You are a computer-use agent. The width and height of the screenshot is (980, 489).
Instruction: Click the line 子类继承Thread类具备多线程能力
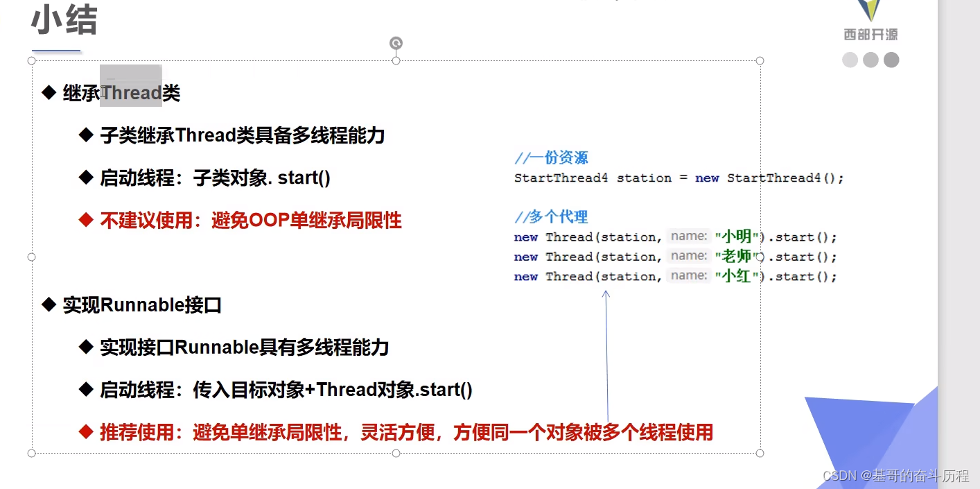coord(242,135)
